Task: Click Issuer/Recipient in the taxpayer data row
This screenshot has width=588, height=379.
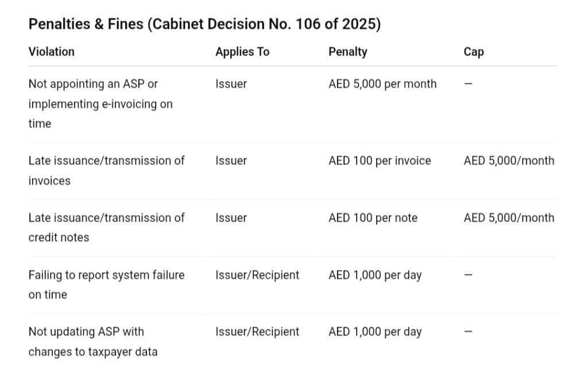Action: (x=257, y=332)
